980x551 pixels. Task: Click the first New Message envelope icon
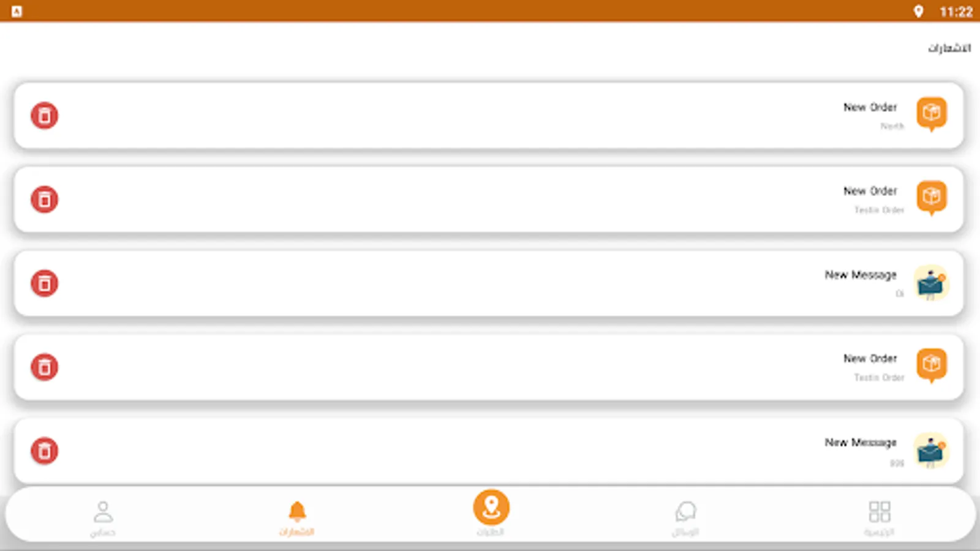932,283
